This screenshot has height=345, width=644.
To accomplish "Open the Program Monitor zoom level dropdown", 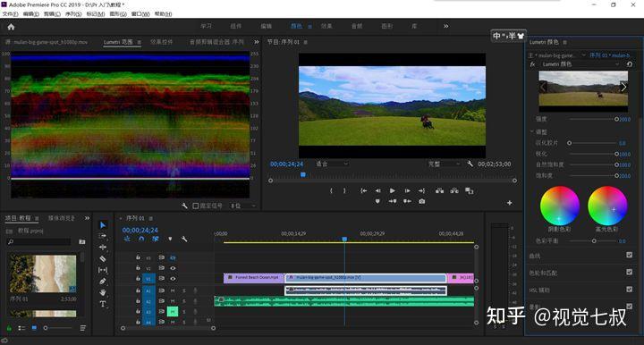I will tap(332, 164).
